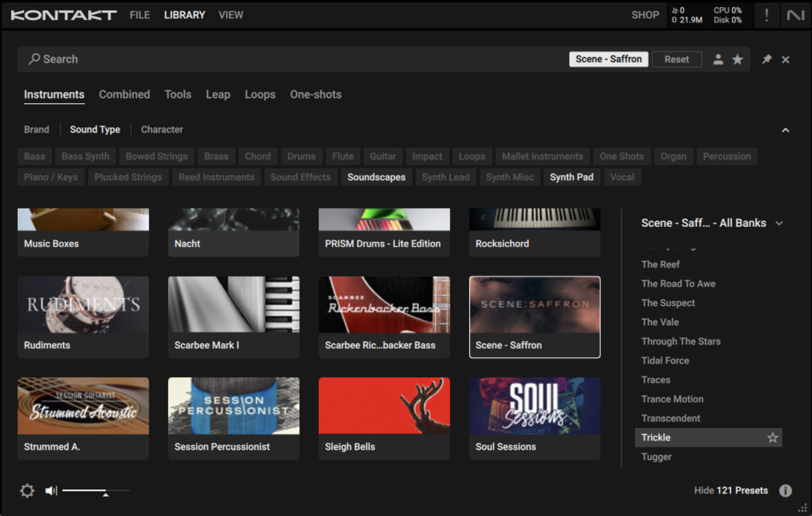The width and height of the screenshot is (812, 516).
Task: Toggle the Soundscapes sound type filter
Action: [376, 177]
